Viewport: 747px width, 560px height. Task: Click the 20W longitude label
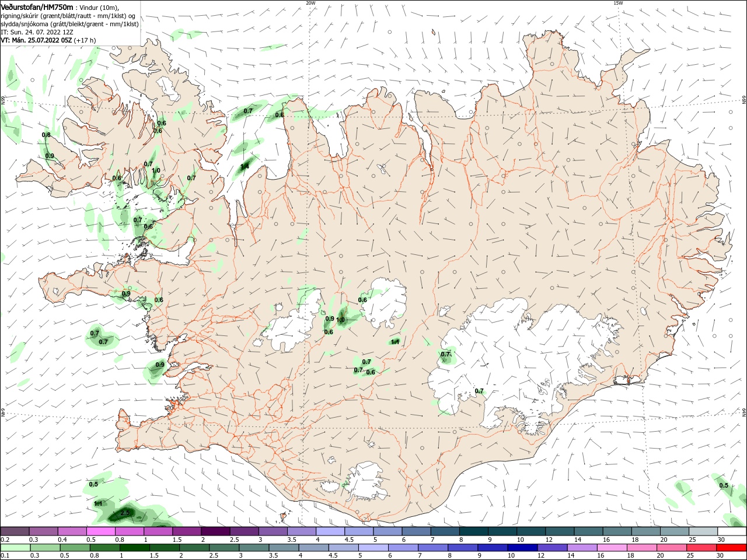[x=310, y=3]
